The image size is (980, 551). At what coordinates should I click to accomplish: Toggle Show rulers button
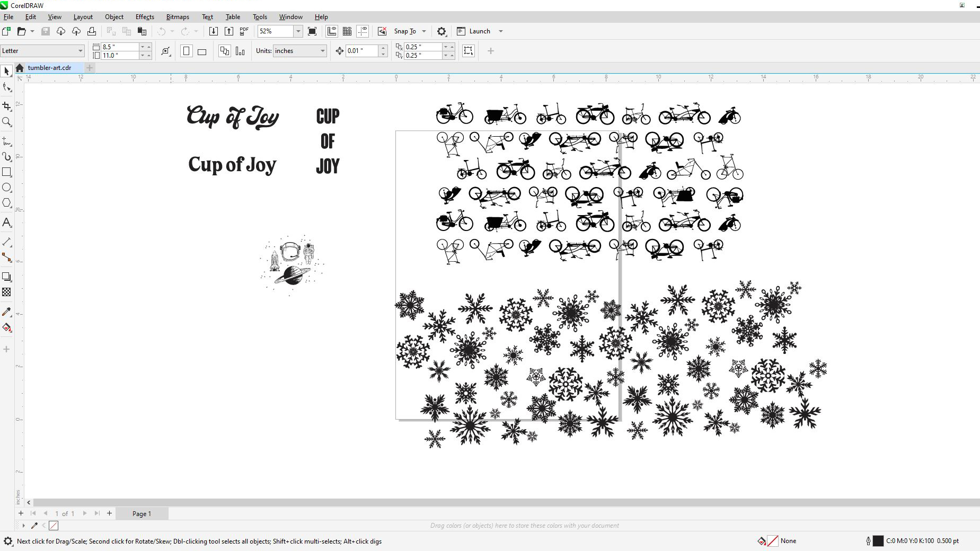coord(332,31)
